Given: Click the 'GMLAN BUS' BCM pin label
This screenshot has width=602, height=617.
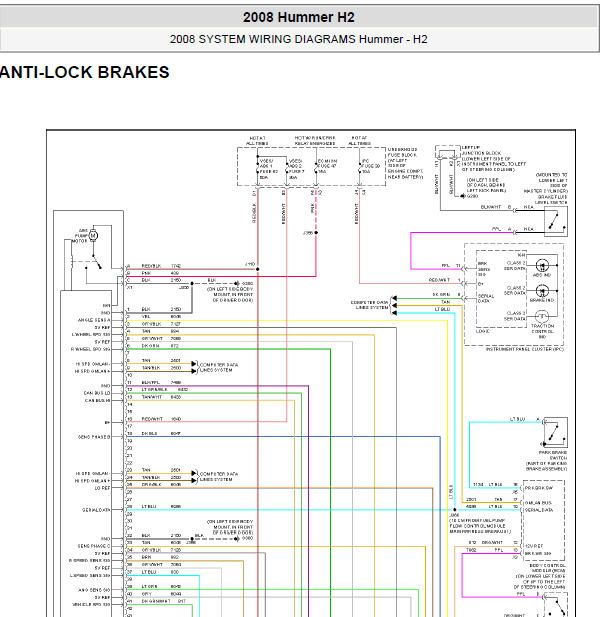Looking at the screenshot, I should (x=538, y=503).
